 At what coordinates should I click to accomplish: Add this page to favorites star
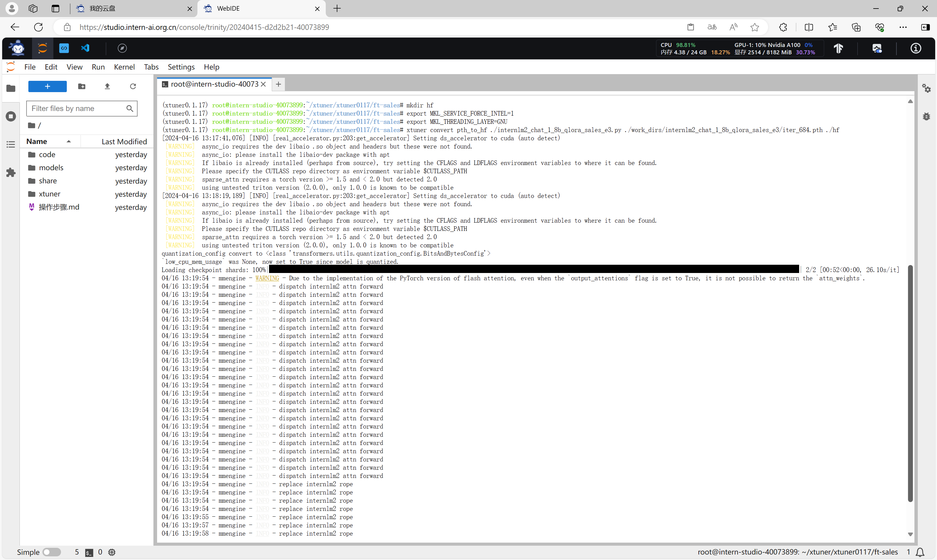pyautogui.click(x=755, y=27)
